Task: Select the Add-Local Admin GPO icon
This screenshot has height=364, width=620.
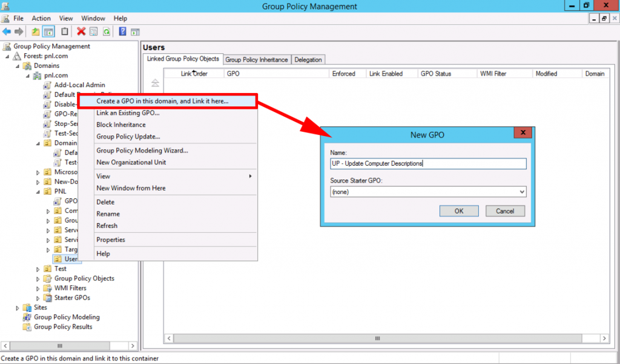Action: 47,85
